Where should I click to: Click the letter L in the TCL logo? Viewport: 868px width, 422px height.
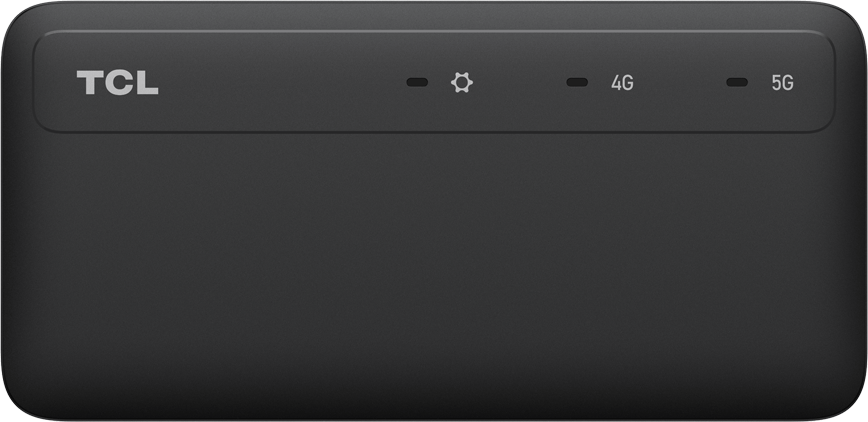tap(147, 83)
